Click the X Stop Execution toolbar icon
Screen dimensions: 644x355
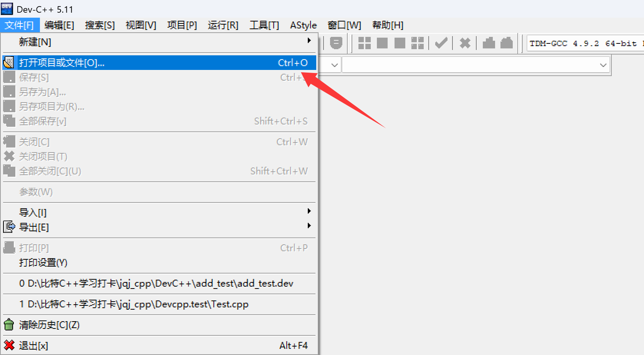tap(465, 43)
